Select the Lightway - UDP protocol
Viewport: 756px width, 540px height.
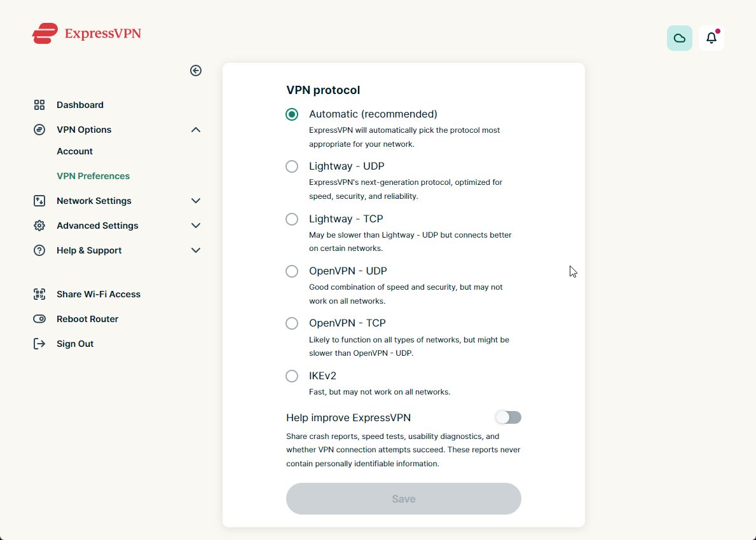292,166
